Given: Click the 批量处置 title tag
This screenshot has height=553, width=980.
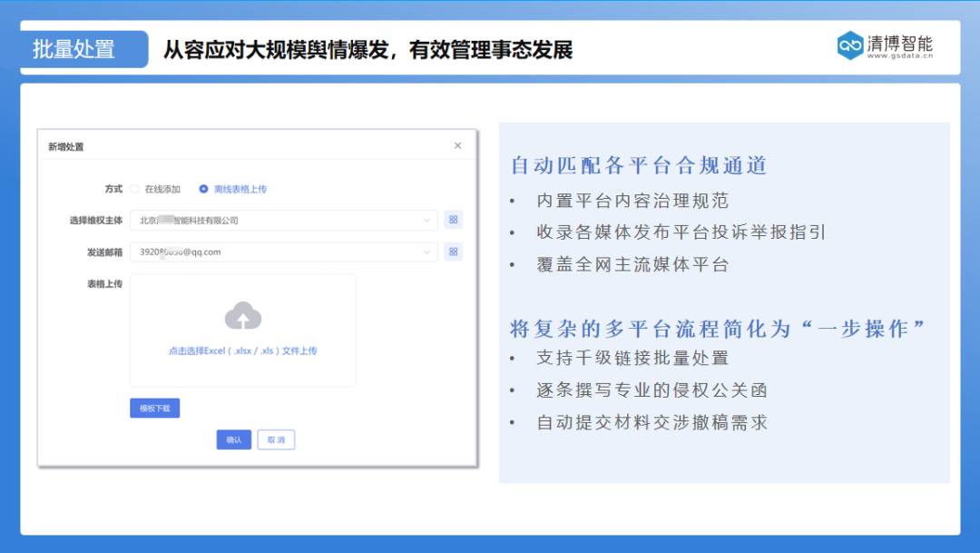Looking at the screenshot, I should click(x=83, y=49).
